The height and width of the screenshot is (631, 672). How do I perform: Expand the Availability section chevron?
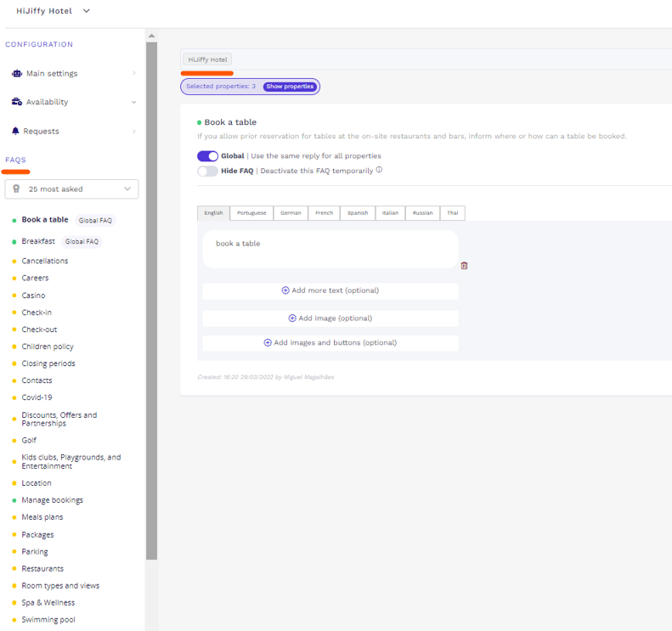point(133,103)
